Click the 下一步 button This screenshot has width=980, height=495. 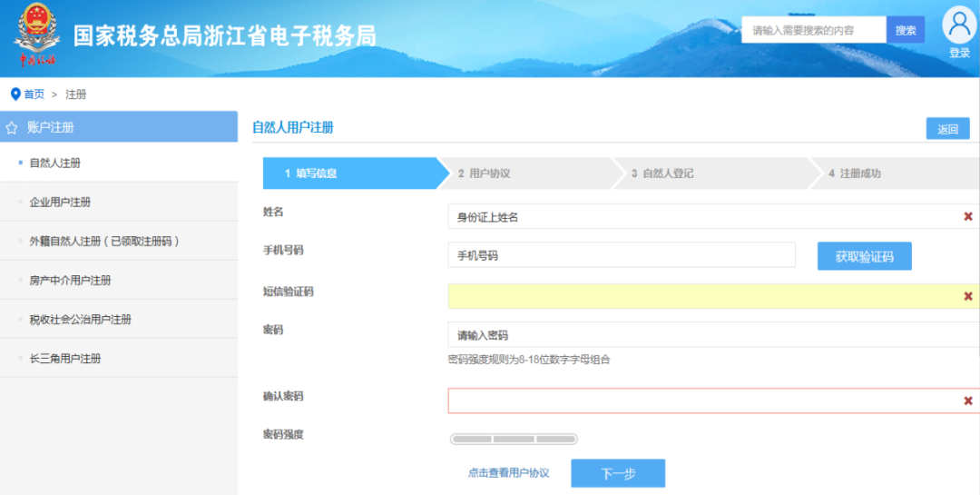coord(618,474)
